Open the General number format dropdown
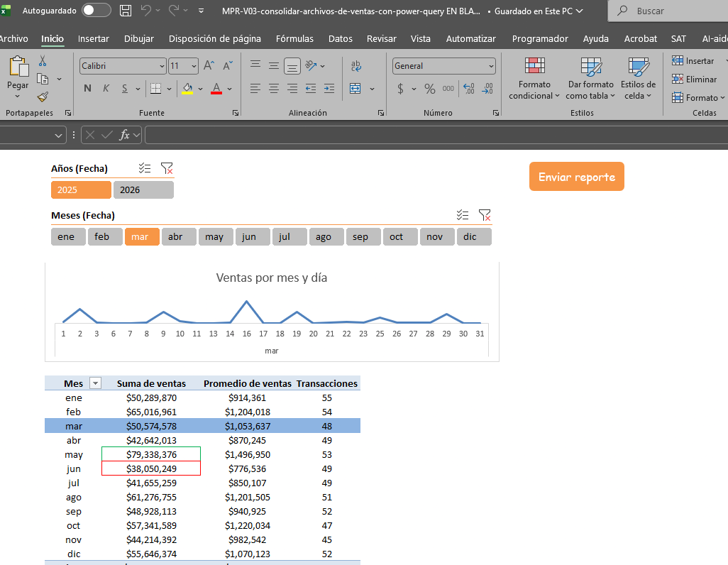Screen dimensions: 728x565 click(x=491, y=67)
